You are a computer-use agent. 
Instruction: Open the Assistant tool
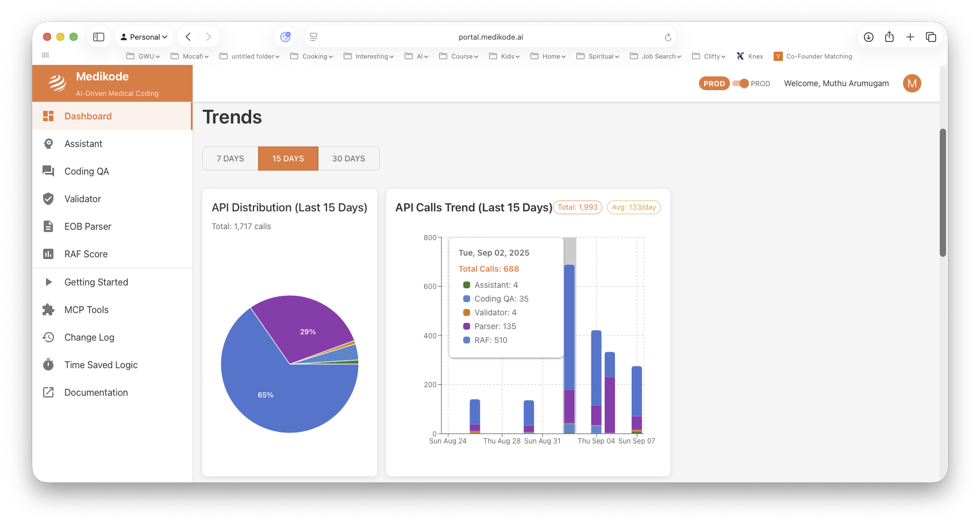coord(48,144)
